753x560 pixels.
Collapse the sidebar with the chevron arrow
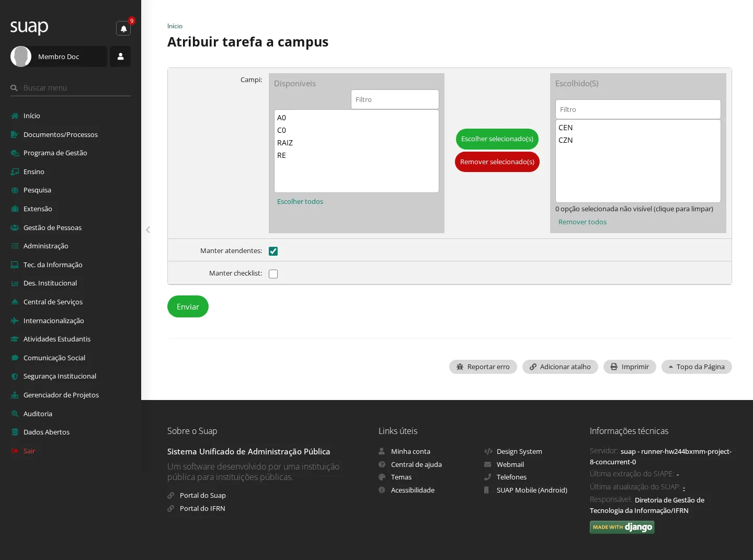point(148,230)
